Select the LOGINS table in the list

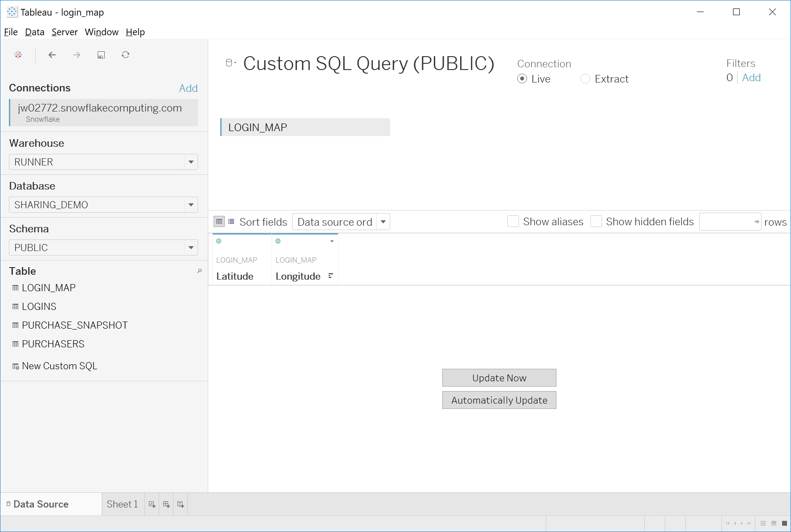point(39,307)
